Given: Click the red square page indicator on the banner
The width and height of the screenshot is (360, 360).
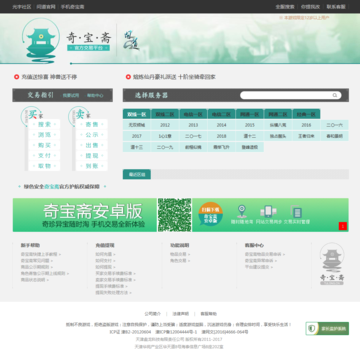Looking at the screenshot, I should pos(343,226).
